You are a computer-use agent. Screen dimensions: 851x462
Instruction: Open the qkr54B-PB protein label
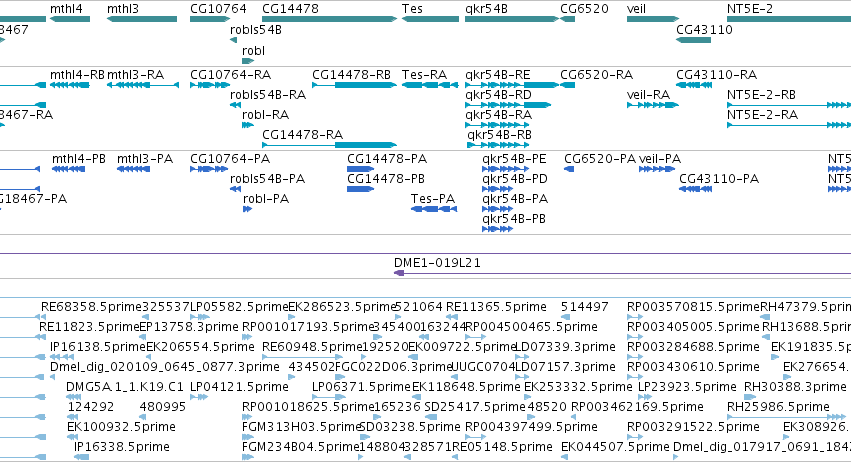click(514, 219)
